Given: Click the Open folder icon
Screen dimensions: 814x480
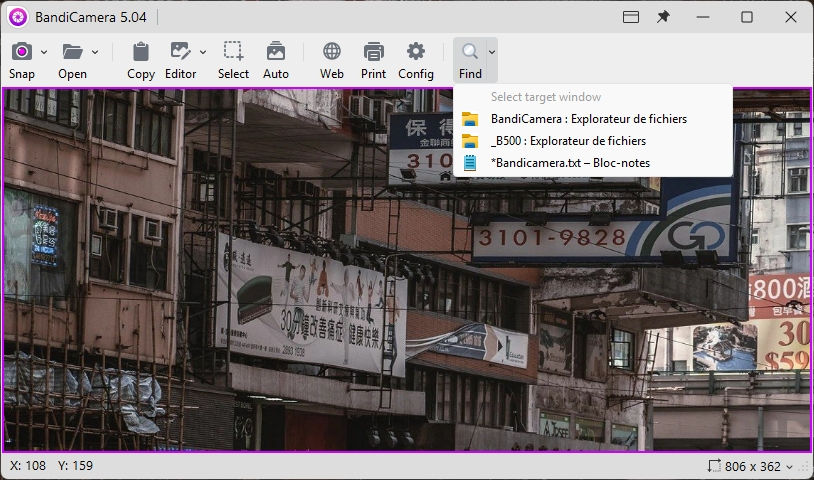Looking at the screenshot, I should (x=72, y=52).
